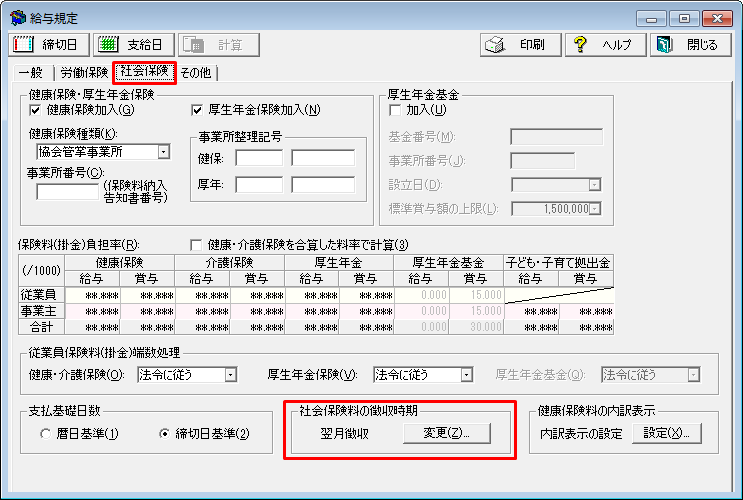Click 変更 button for 徴収時期
743x500 pixels.
click(x=447, y=433)
